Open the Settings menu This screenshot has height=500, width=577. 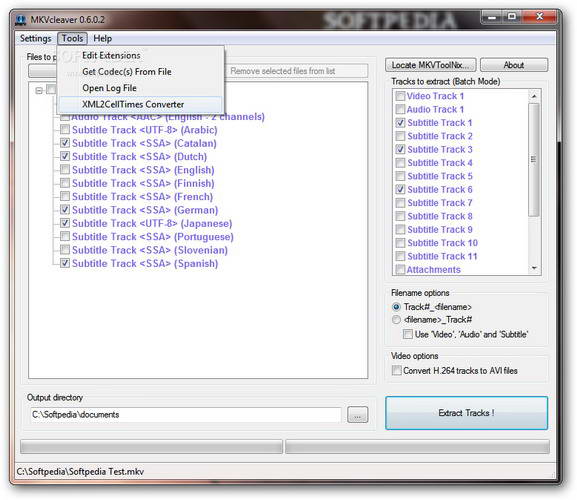pyautogui.click(x=35, y=38)
